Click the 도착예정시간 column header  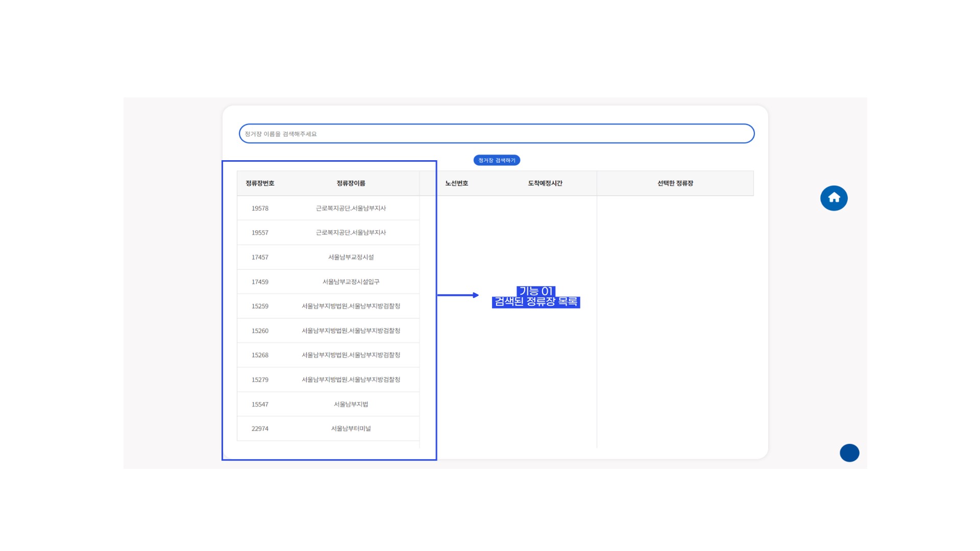coord(545,183)
